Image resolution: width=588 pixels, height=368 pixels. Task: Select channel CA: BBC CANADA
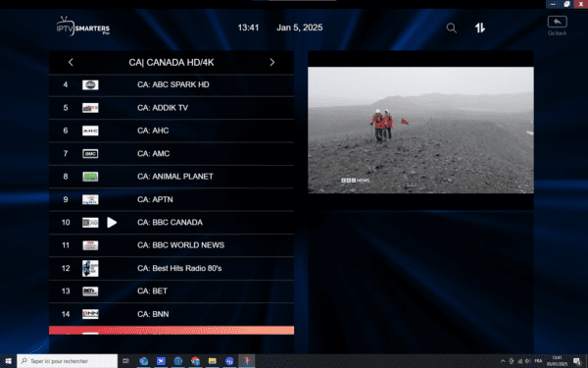[171, 223]
